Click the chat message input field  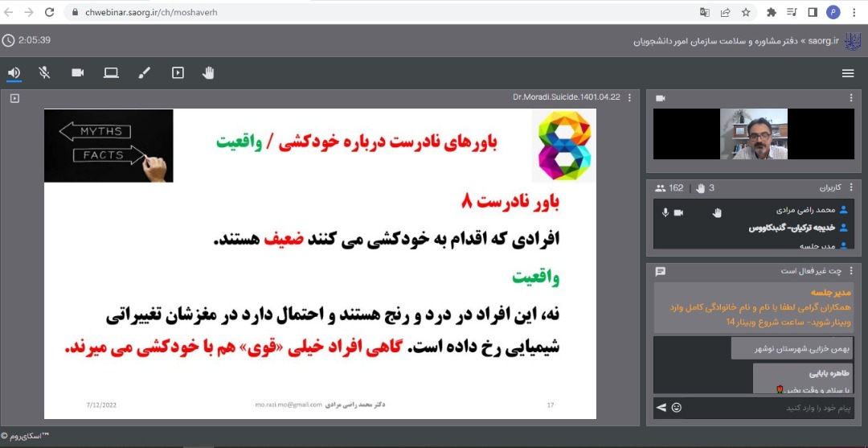(764, 408)
